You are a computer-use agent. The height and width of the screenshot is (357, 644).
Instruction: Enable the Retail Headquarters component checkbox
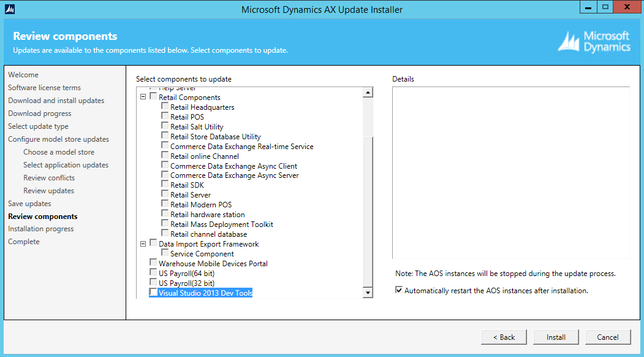tap(165, 107)
